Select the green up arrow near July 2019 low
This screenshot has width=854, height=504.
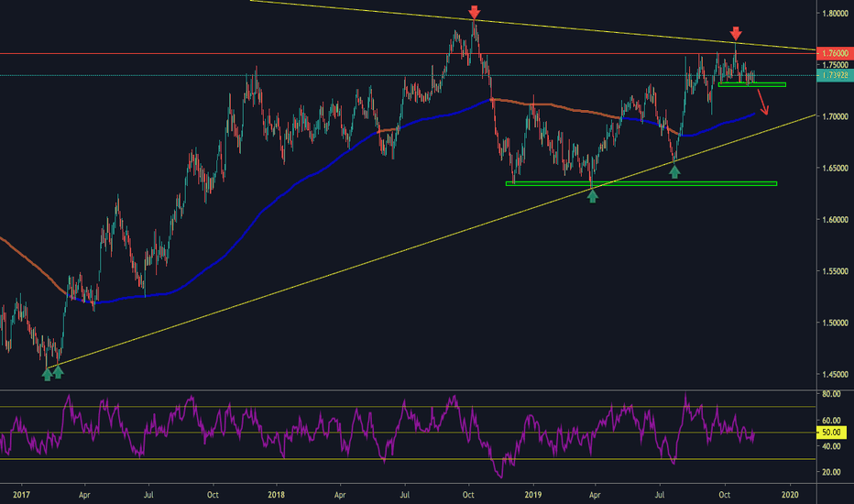(674, 171)
